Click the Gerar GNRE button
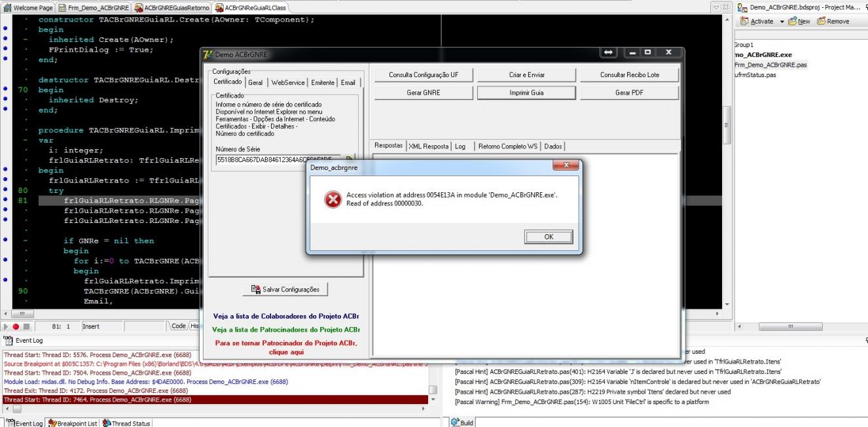The width and height of the screenshot is (868, 427). click(424, 93)
